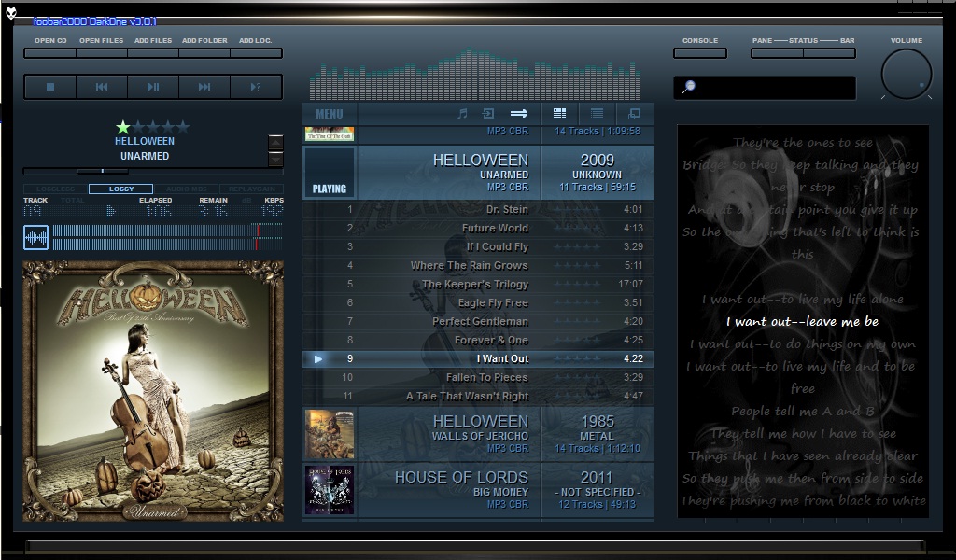This screenshot has height=560, width=956.
Task: Switch to grouped album playlist view
Action: [x=559, y=114]
